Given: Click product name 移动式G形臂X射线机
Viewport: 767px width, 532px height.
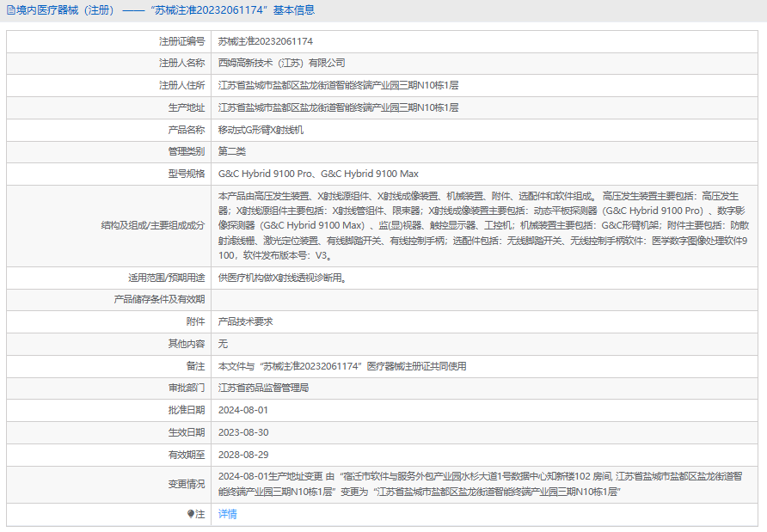Looking at the screenshot, I should click(x=261, y=131).
